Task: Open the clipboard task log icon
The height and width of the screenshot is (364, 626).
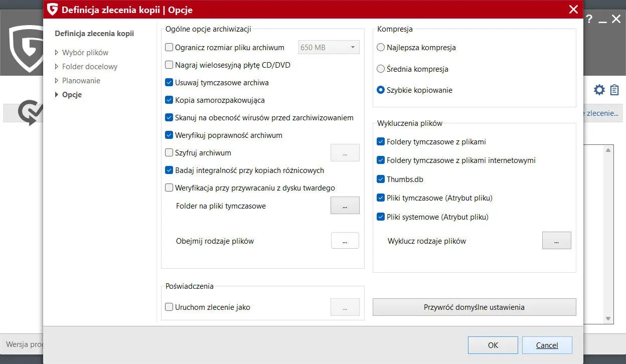Action: [614, 89]
